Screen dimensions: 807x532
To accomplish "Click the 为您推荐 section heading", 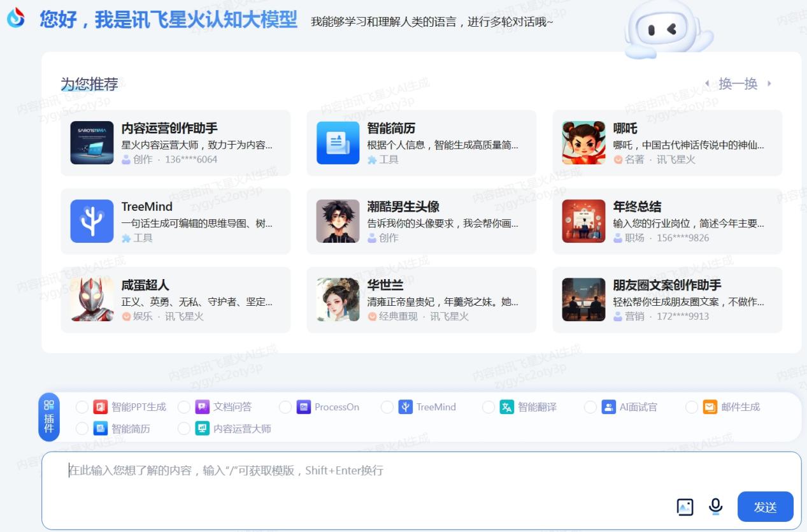I will pos(89,84).
